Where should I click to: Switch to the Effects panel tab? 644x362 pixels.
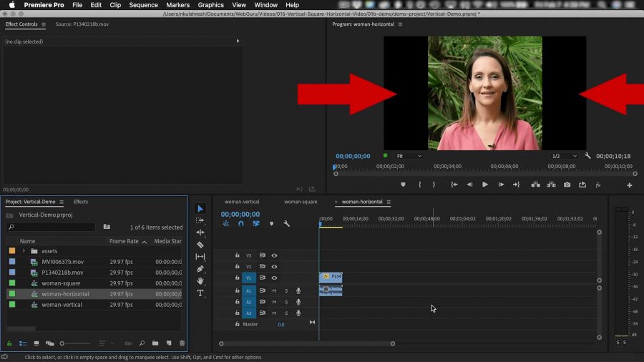[81, 202]
